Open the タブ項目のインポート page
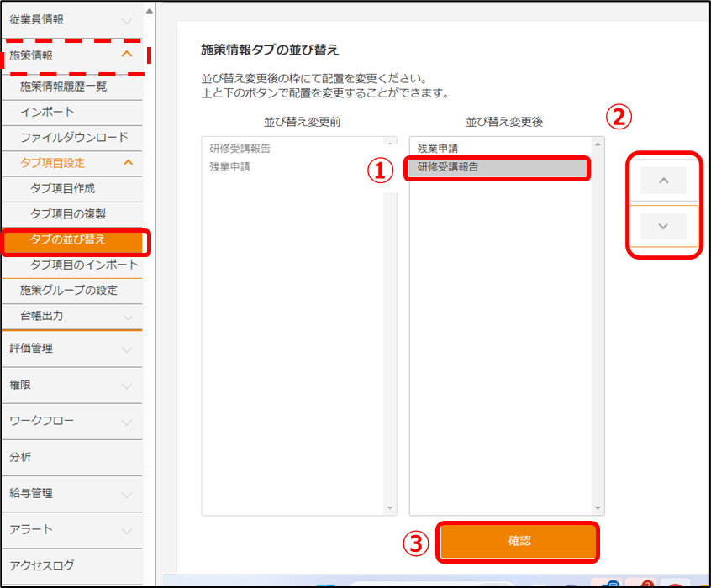The image size is (711, 588). pos(84,265)
